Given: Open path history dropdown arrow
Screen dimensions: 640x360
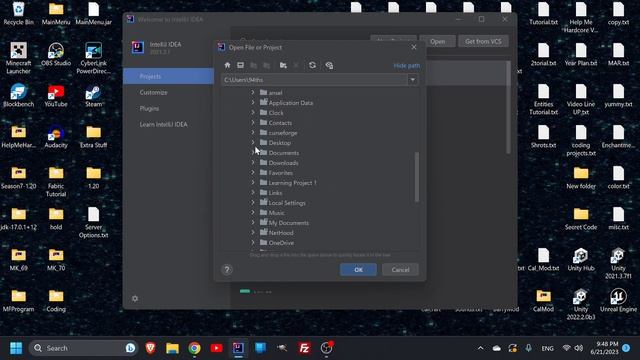Looking at the screenshot, I should coord(413,80).
